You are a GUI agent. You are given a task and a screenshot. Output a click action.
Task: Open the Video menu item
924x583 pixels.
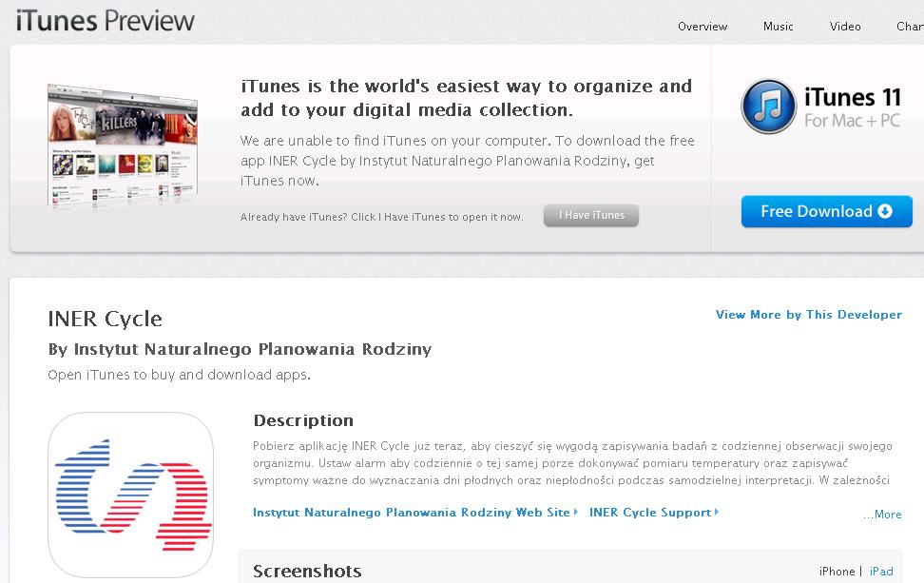(845, 27)
